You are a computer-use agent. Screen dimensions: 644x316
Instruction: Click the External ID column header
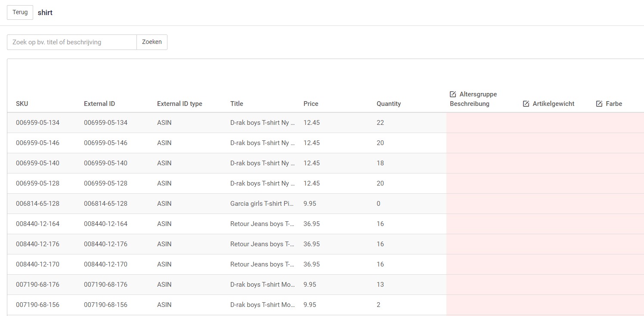click(x=99, y=104)
